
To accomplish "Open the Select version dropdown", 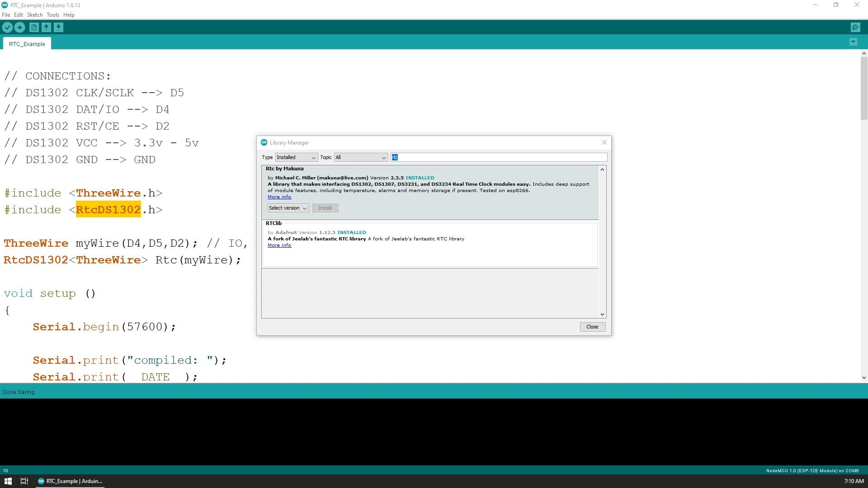I will click(288, 208).
